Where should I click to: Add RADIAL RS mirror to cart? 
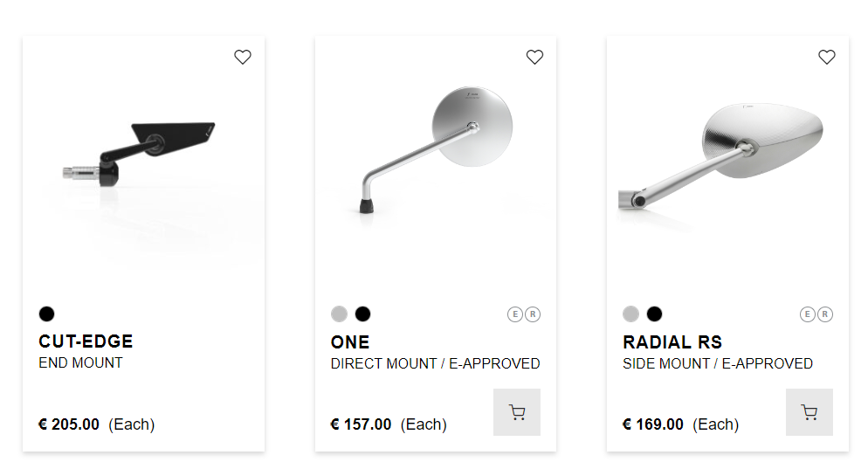tap(809, 412)
